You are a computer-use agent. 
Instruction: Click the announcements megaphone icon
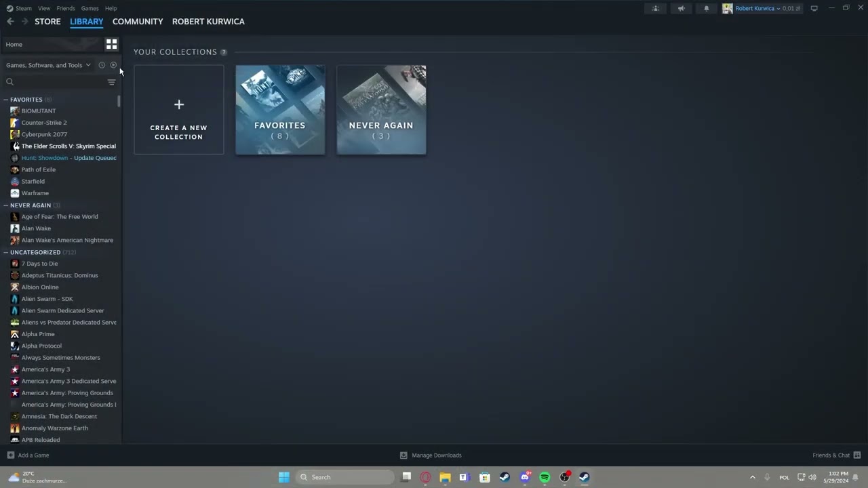click(x=681, y=8)
